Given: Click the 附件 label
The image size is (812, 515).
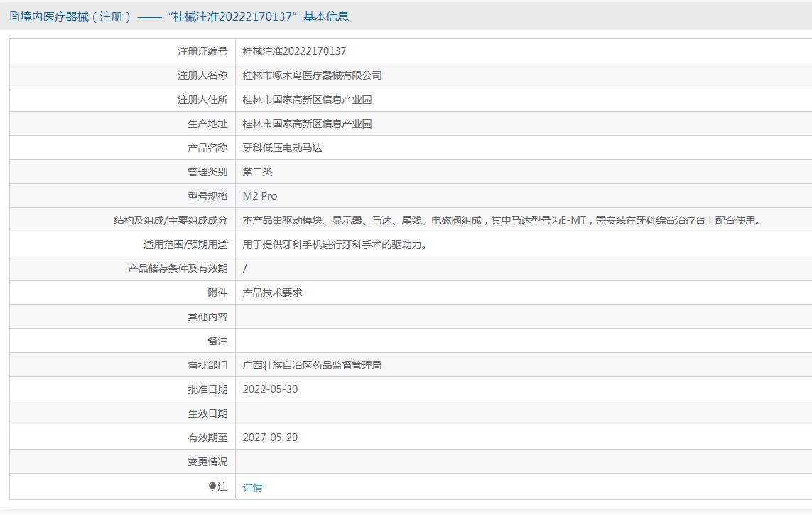Looking at the screenshot, I should (217, 293).
